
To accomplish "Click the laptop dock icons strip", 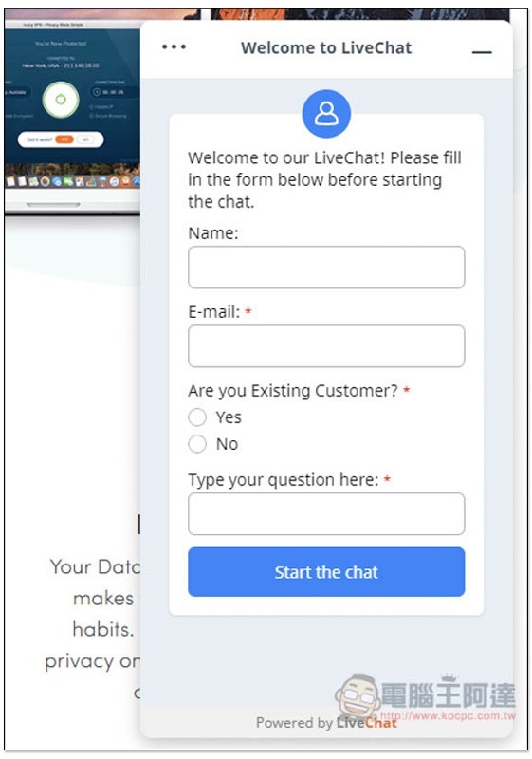I will [72, 182].
